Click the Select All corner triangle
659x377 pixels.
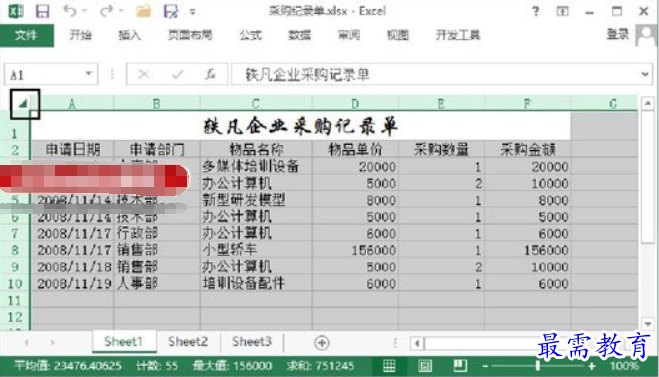click(23, 103)
